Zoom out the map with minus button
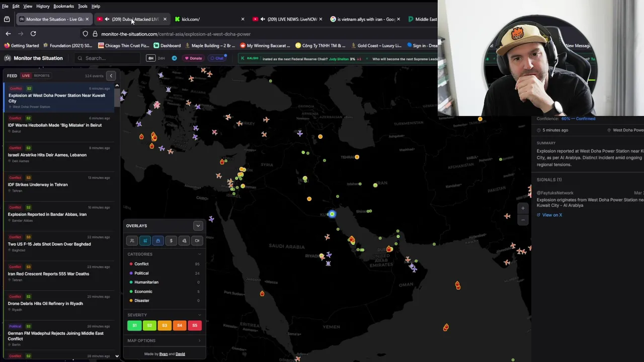 523,219
